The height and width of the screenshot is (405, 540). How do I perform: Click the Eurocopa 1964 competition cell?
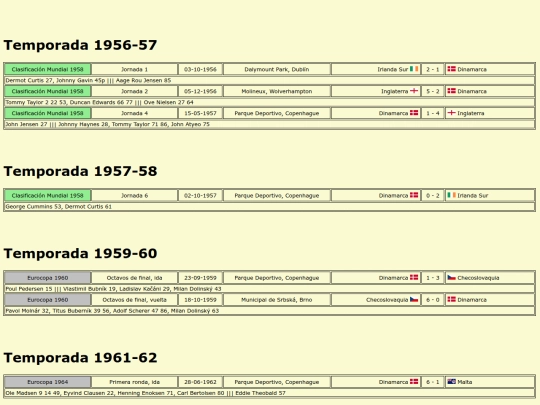[48, 382]
